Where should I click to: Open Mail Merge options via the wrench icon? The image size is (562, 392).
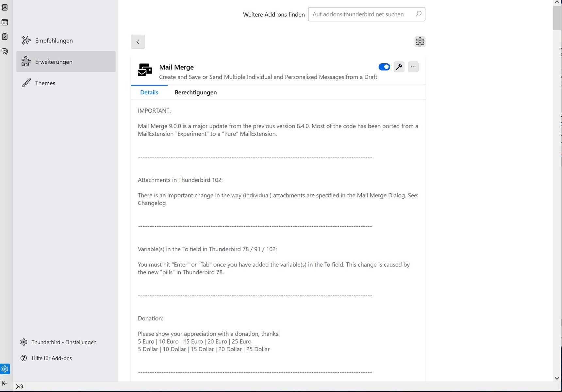[x=399, y=67]
